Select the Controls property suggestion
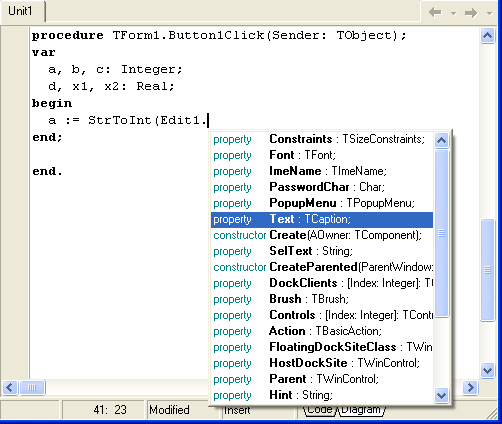The width and height of the screenshot is (502, 424). click(322, 315)
